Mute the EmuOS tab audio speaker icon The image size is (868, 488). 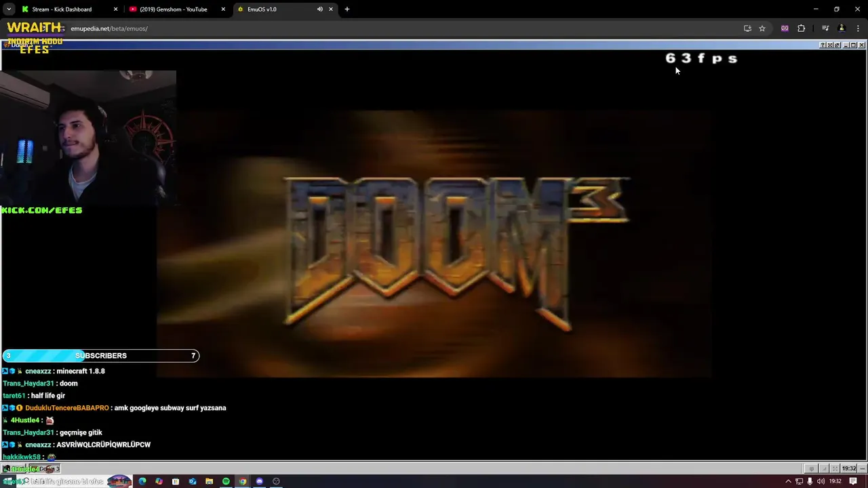pos(319,9)
